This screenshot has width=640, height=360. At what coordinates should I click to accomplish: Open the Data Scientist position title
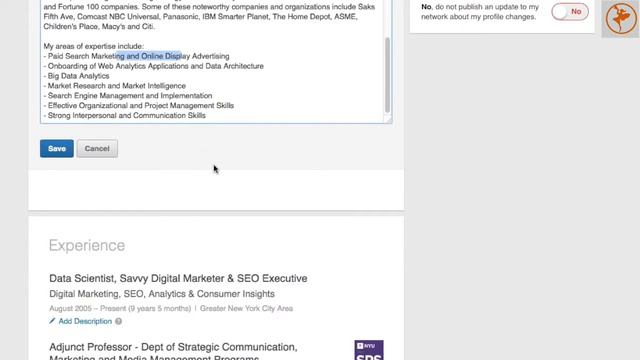[178, 278]
